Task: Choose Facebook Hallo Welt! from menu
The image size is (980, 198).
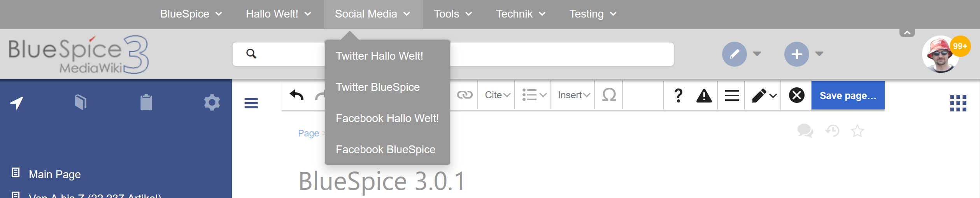Action: click(387, 118)
